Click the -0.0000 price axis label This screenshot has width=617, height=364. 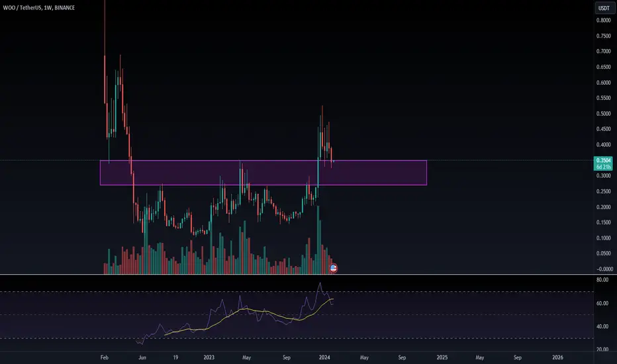[604, 269]
